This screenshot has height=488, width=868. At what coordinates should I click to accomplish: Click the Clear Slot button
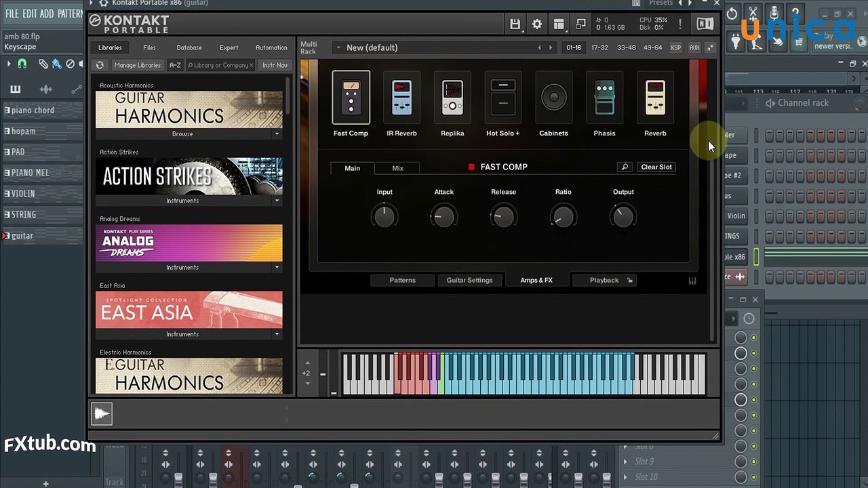(656, 167)
